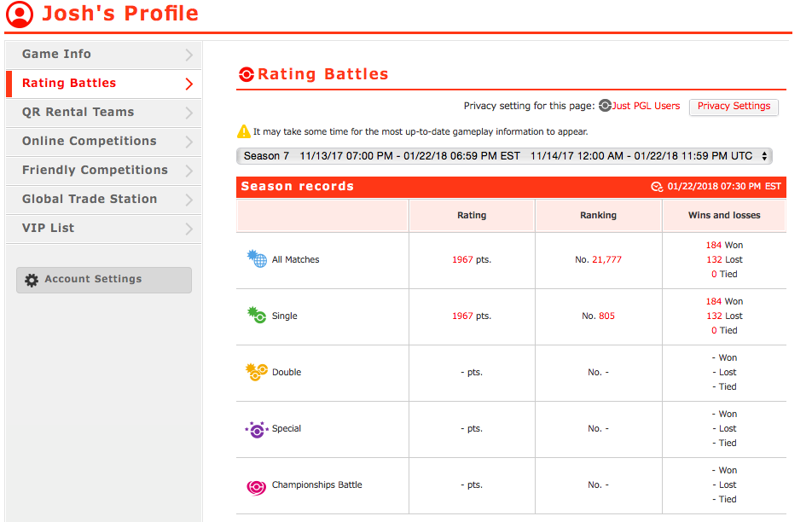
Task: Click the profile avatar icon beside Josh's Profile
Action: (20, 14)
